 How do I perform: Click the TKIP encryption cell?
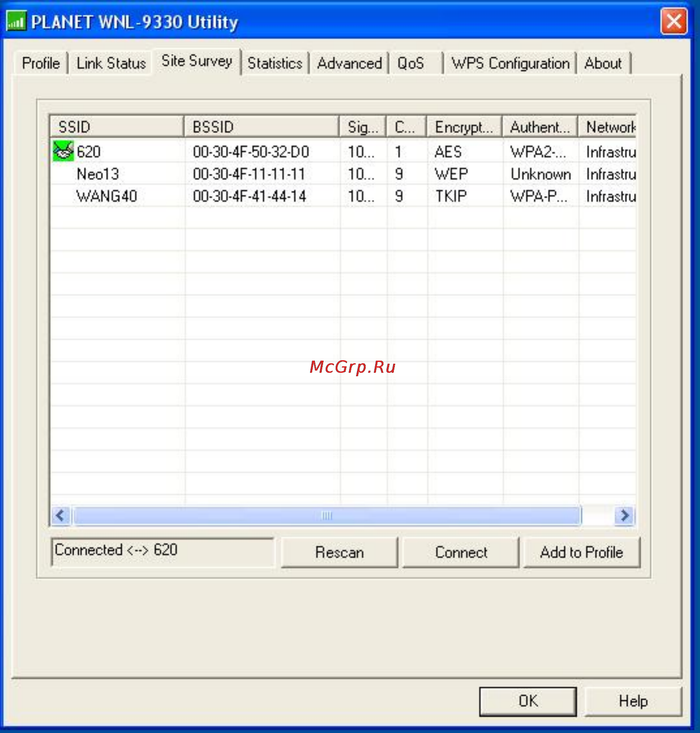pyautogui.click(x=451, y=196)
